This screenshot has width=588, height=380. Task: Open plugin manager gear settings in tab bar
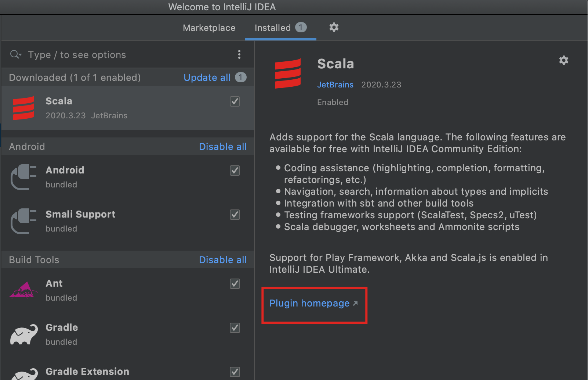334,27
